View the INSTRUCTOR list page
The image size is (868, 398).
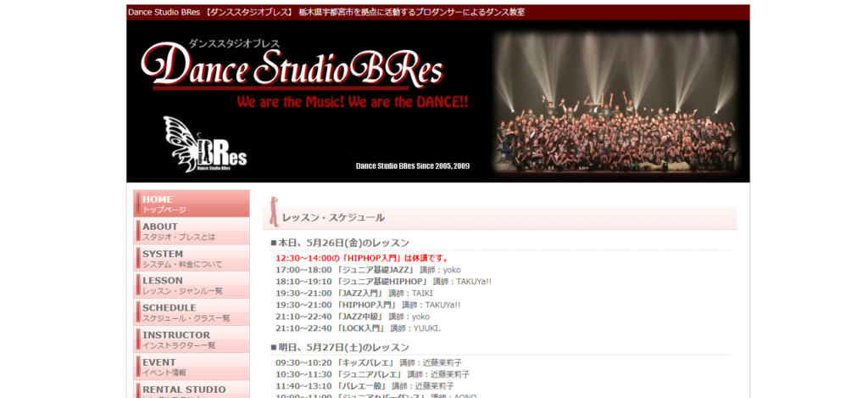(x=191, y=339)
